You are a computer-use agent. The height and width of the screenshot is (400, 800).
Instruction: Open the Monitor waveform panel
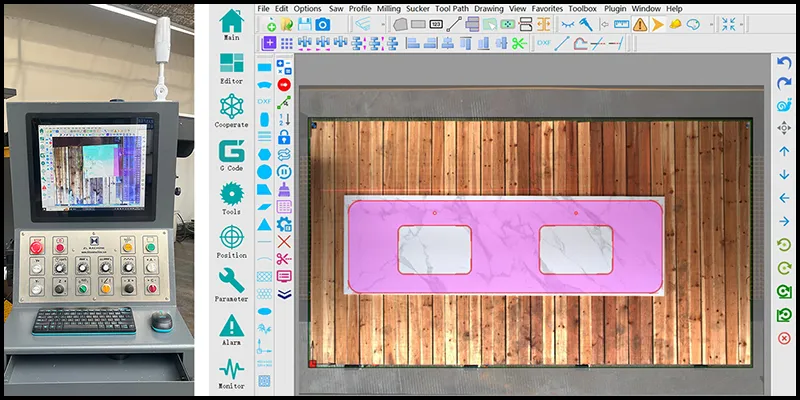pyautogui.click(x=231, y=369)
